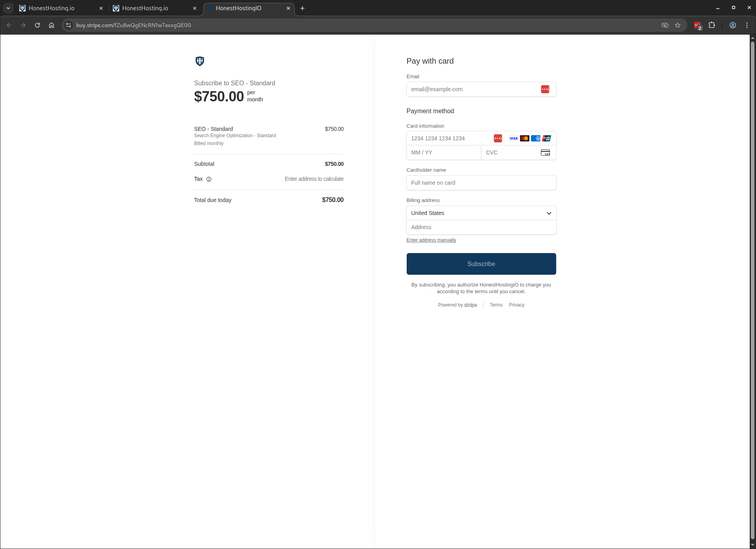Open the Stripe Terms link
Screen dimensions: 756x549
496,305
